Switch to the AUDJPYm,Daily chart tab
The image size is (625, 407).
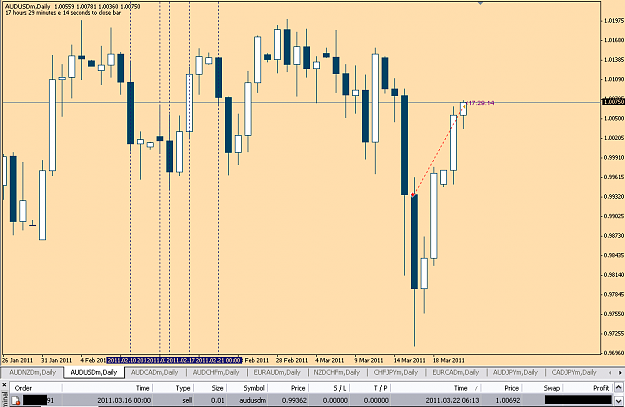coord(515,372)
